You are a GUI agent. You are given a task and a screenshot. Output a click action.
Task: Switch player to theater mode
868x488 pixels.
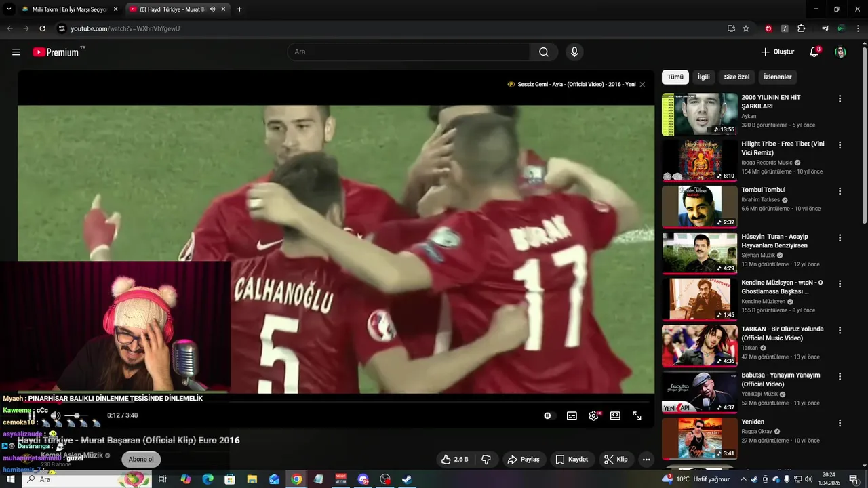615,415
